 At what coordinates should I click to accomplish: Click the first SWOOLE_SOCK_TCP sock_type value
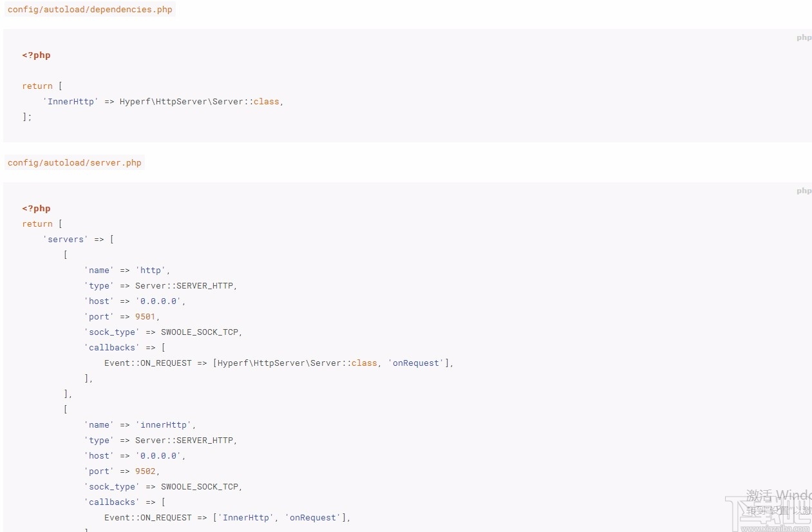pos(200,332)
